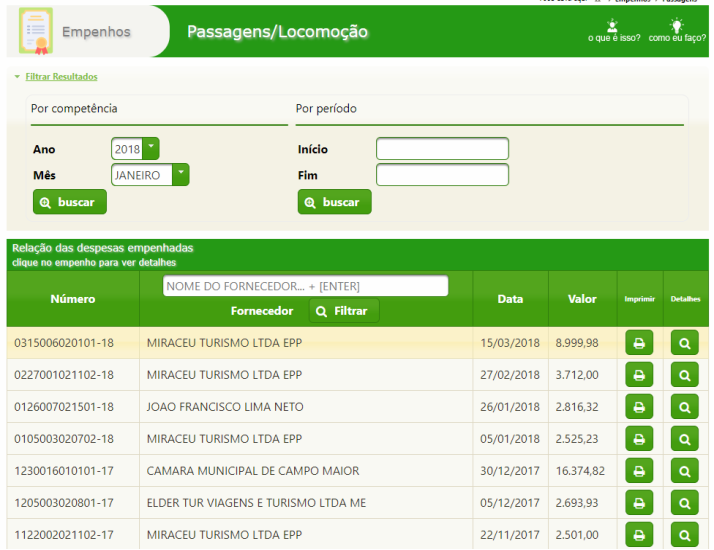Click the Início date field
This screenshot has width=714, height=550.
(x=442, y=149)
